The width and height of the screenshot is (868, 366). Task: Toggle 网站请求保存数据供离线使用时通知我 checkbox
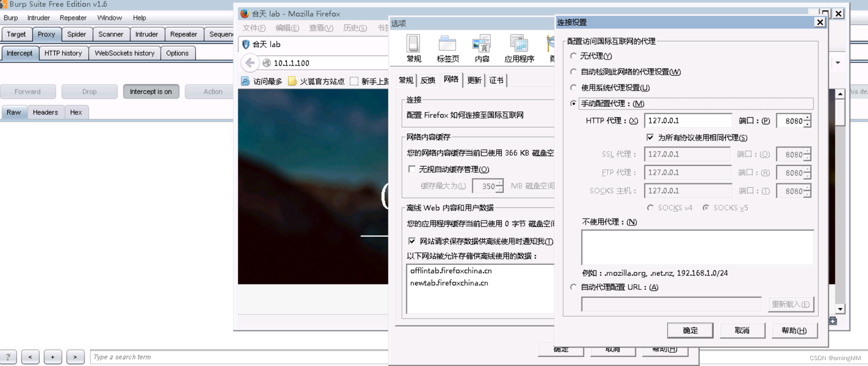click(x=412, y=241)
